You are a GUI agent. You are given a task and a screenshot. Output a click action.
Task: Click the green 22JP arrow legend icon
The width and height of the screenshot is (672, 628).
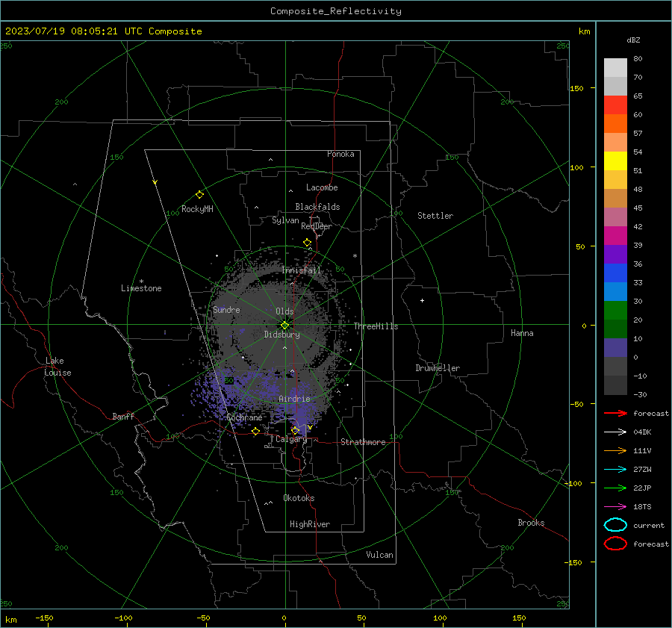click(615, 488)
